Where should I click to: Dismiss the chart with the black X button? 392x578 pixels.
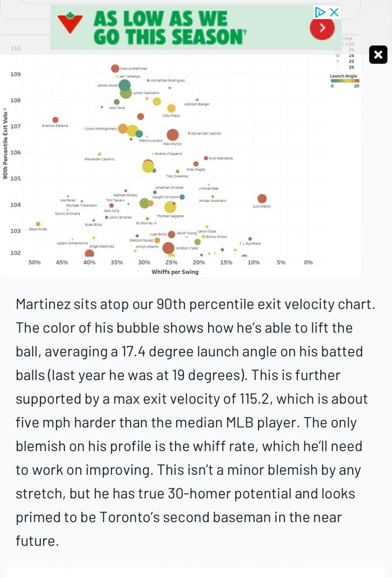pos(378,54)
